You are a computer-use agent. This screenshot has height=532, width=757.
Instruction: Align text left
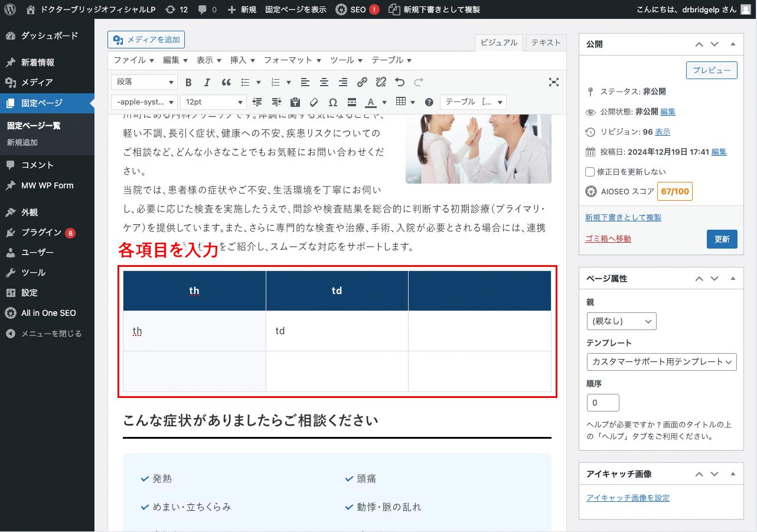(x=305, y=83)
